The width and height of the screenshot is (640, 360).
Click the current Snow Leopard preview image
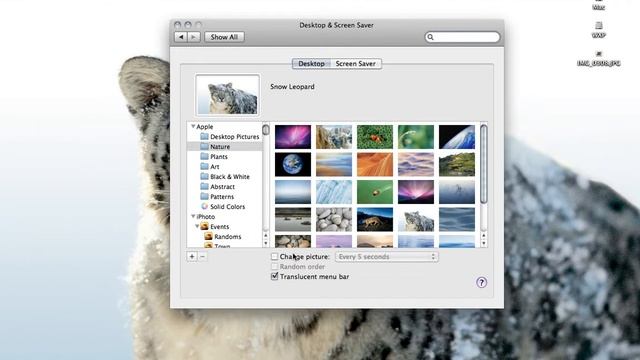click(227, 95)
